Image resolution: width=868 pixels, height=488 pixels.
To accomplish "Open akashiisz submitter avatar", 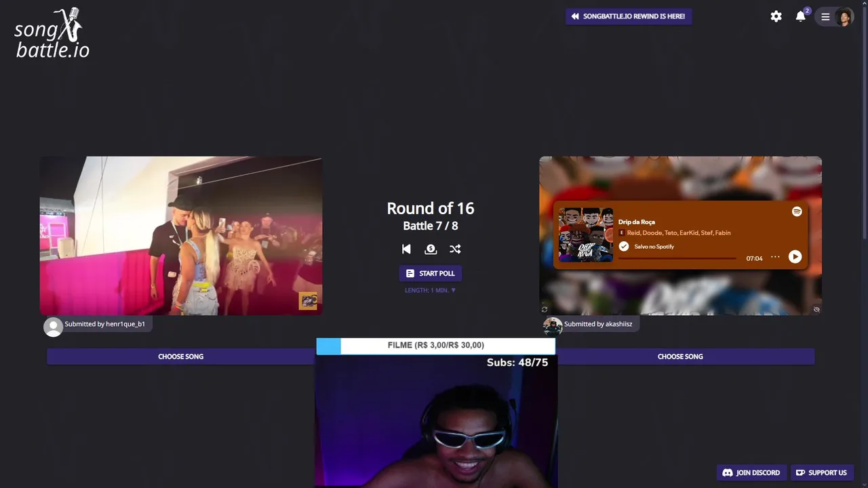I will [x=553, y=326].
